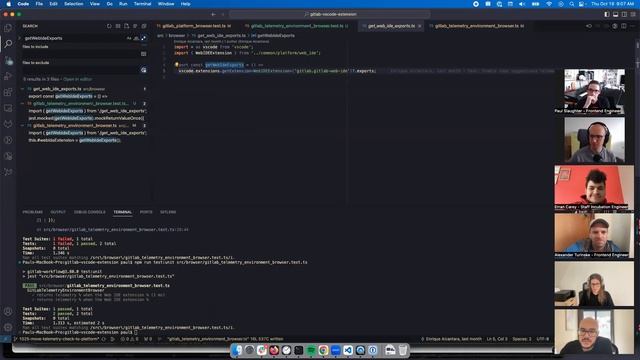Click the Spaces indentation status item
The height and width of the screenshot is (360, 640).
522,339
